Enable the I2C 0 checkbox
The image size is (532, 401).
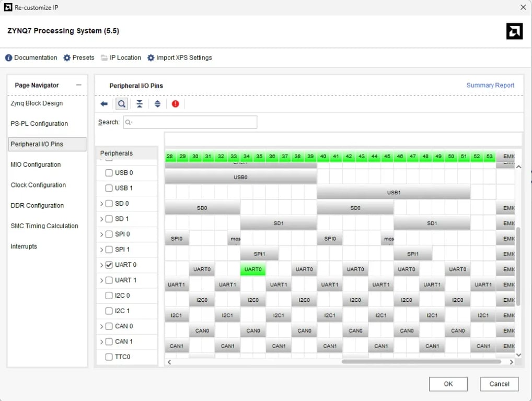109,296
